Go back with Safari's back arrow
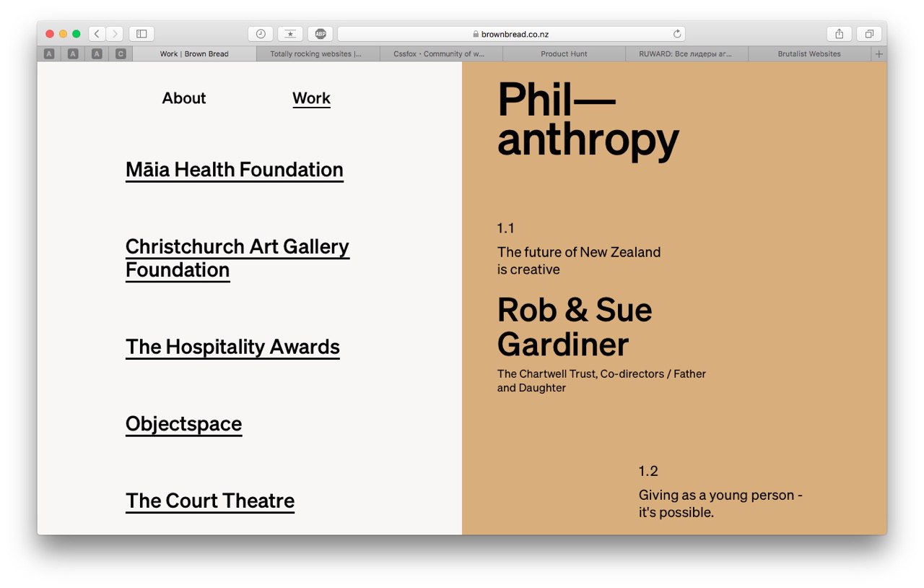 point(97,34)
